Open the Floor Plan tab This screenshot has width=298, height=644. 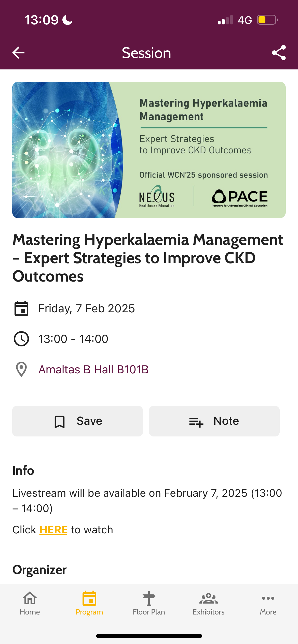click(x=149, y=603)
